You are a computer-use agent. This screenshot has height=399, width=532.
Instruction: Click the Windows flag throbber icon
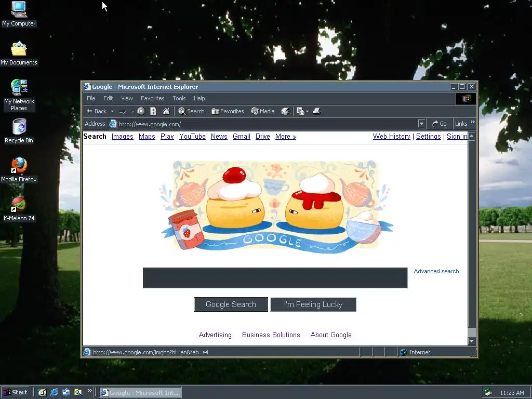(466, 98)
